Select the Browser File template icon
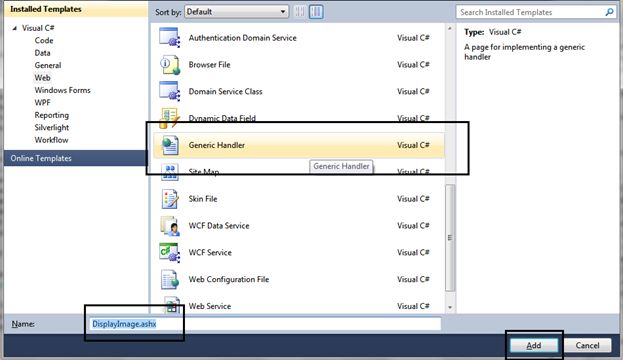Screen dimensions: 623x360 [x=170, y=64]
